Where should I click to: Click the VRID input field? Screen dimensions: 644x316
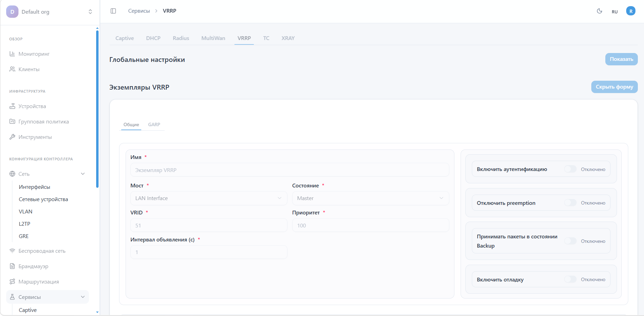click(208, 225)
